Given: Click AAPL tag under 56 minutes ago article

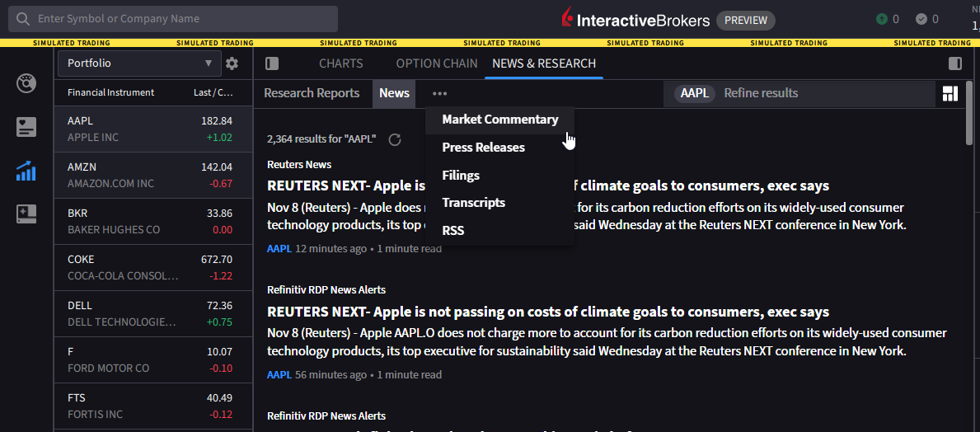Looking at the screenshot, I should [279, 375].
